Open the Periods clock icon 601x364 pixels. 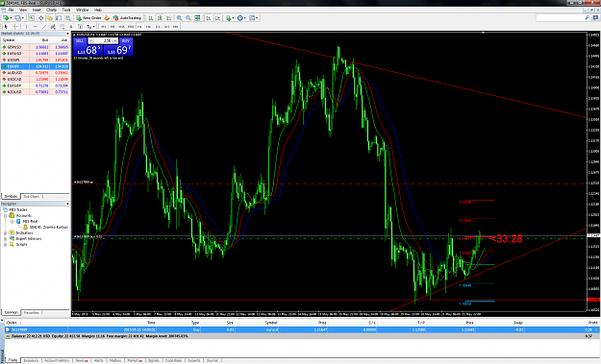click(240, 18)
